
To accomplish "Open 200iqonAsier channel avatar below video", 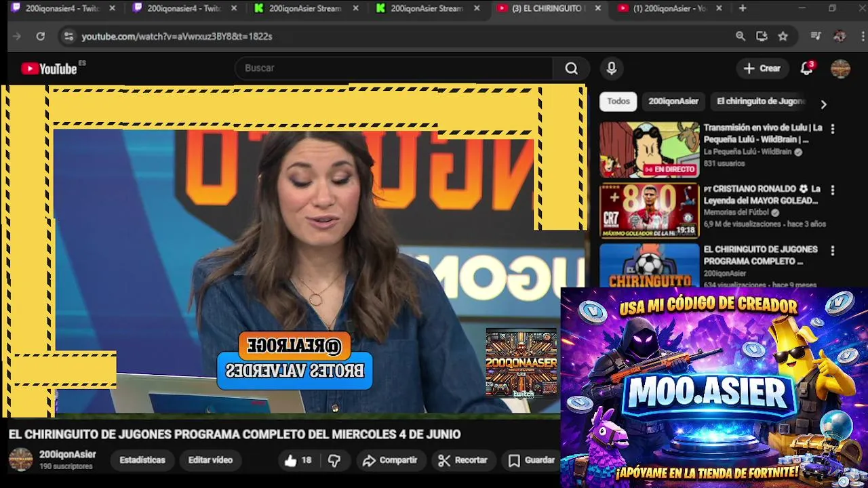I will pyautogui.click(x=20, y=460).
